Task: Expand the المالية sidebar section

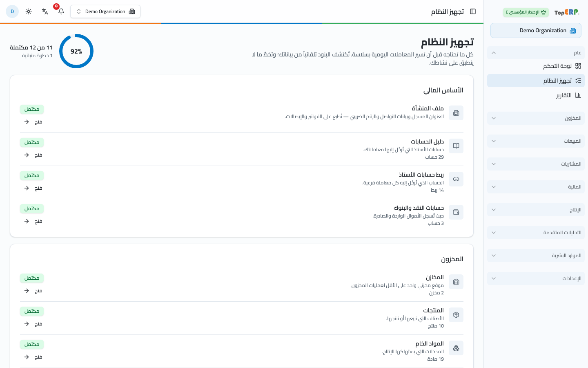Action: click(536, 187)
